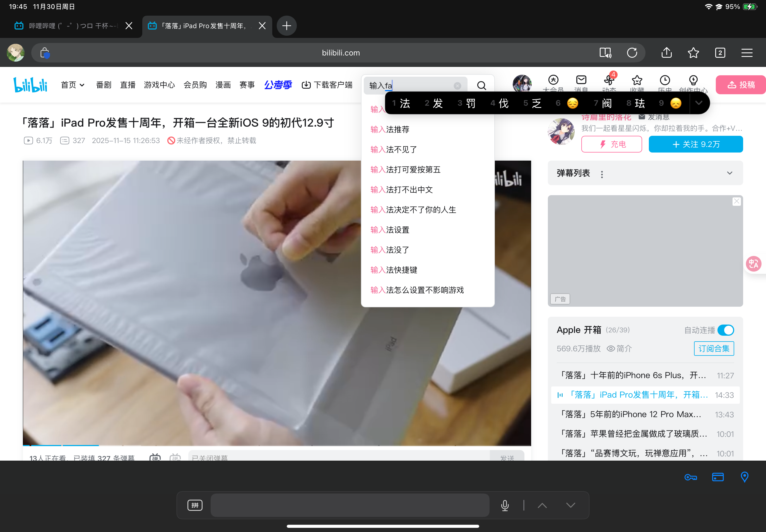Toggle the auto-play 自动连播 switch
This screenshot has height=532, width=766.
pos(725,330)
